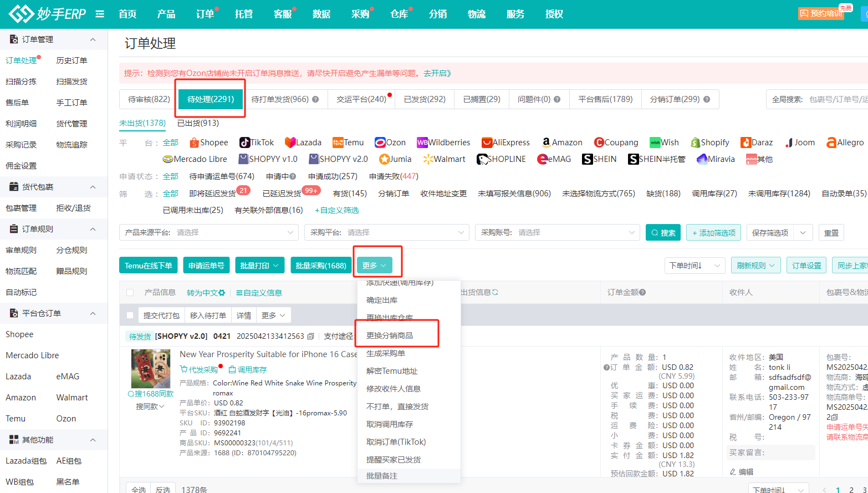Expand 刷新规则 dropdown button
868x493 pixels.
[756, 266]
